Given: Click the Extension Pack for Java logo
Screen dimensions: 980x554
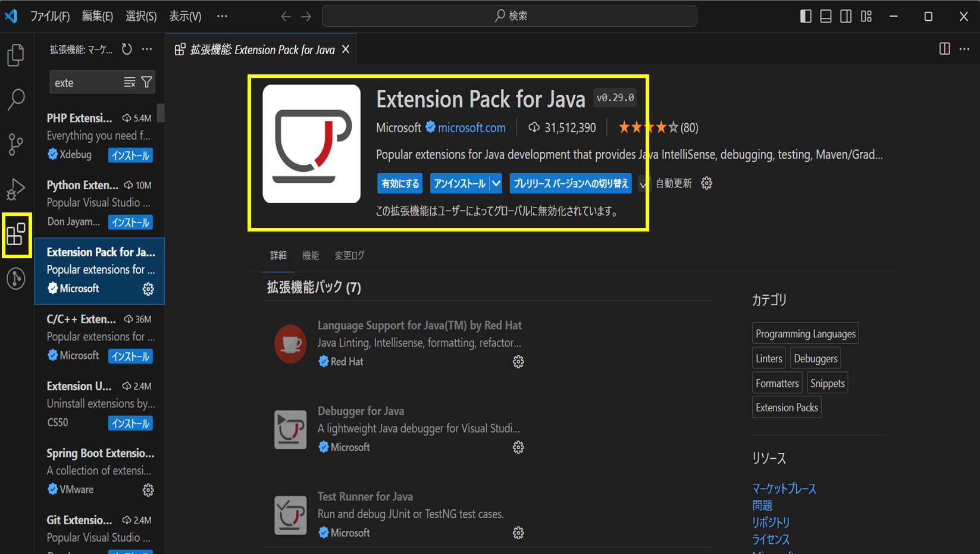Looking at the screenshot, I should click(x=312, y=143).
